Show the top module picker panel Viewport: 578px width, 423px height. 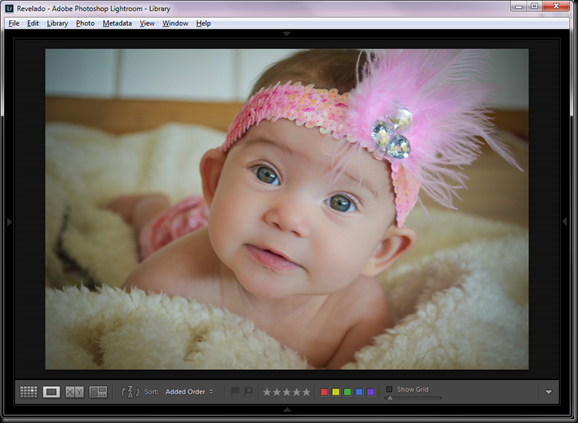(286, 34)
